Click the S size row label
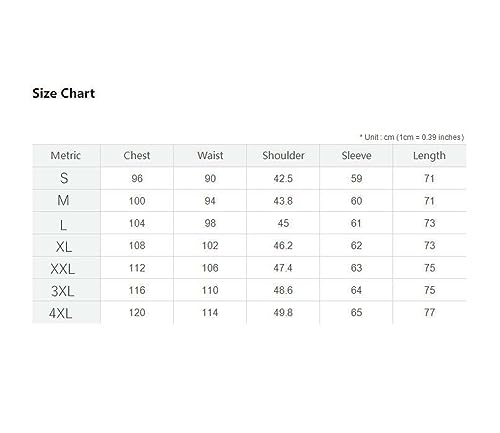 click(64, 178)
